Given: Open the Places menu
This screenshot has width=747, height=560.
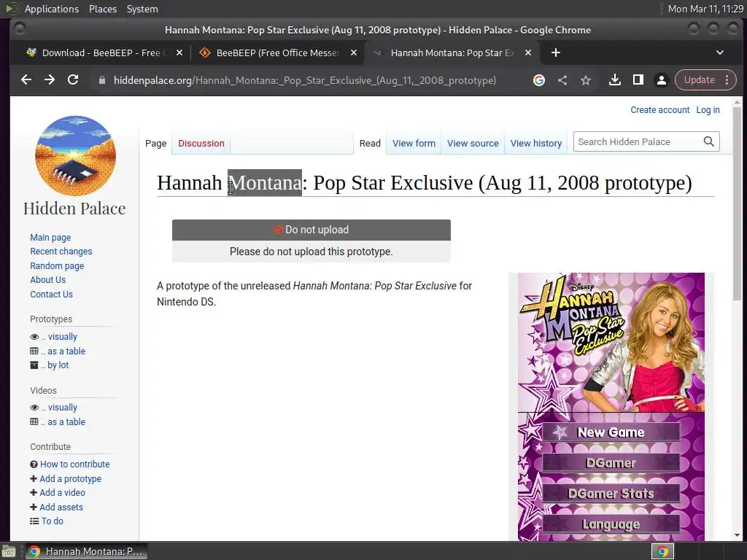Looking at the screenshot, I should coord(102,9).
